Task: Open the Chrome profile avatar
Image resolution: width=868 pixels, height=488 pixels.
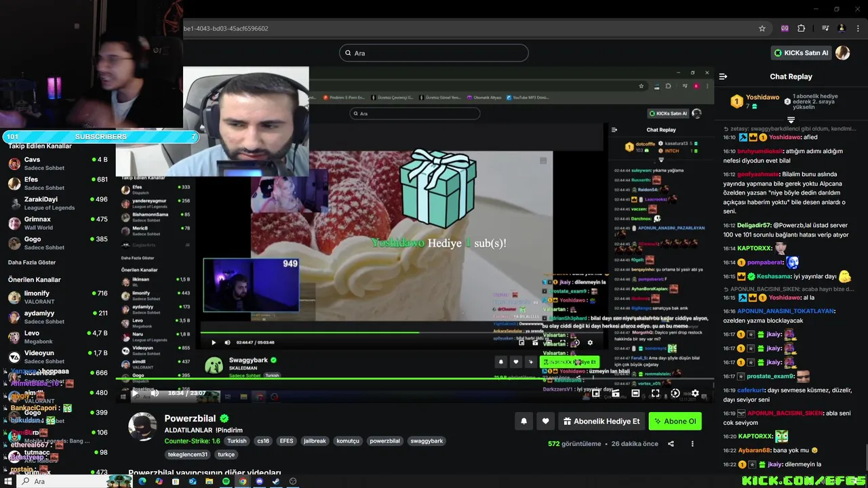Action: pos(842,28)
